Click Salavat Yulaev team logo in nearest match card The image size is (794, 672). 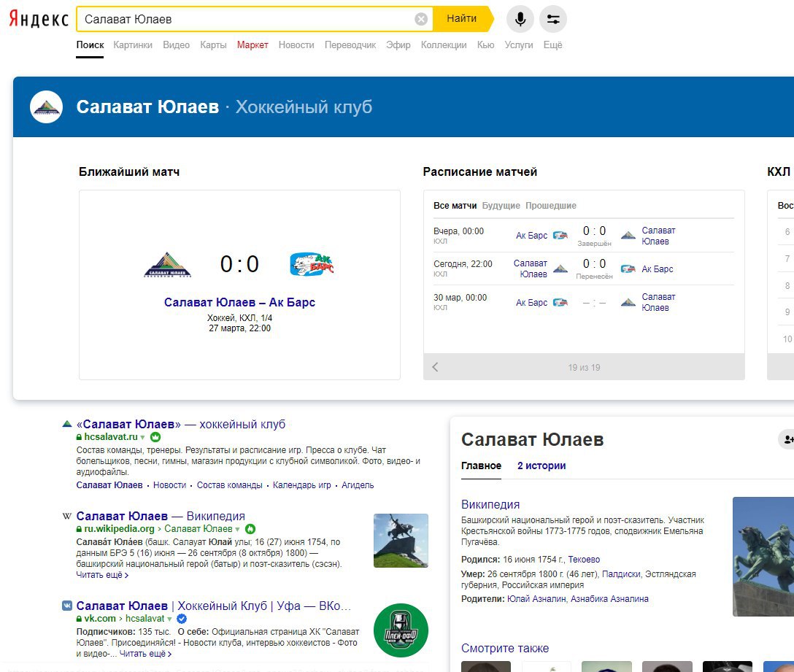point(168,265)
